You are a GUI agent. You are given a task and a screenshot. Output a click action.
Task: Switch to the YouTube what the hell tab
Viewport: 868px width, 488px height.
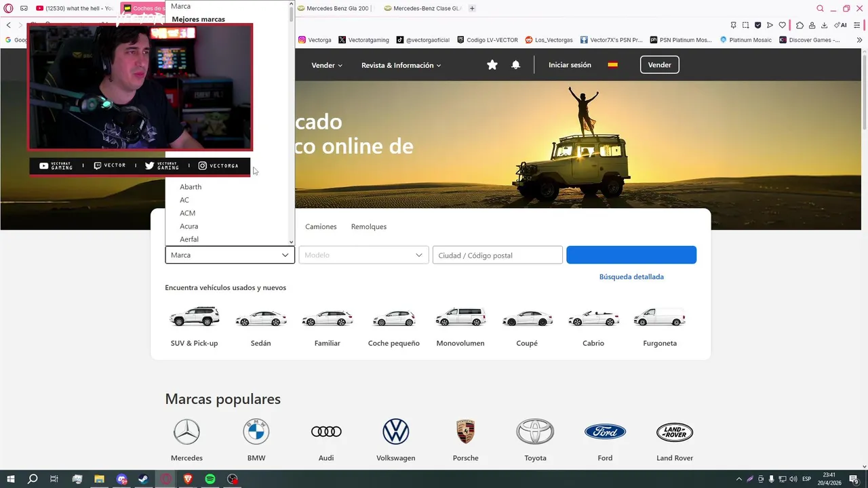(75, 9)
